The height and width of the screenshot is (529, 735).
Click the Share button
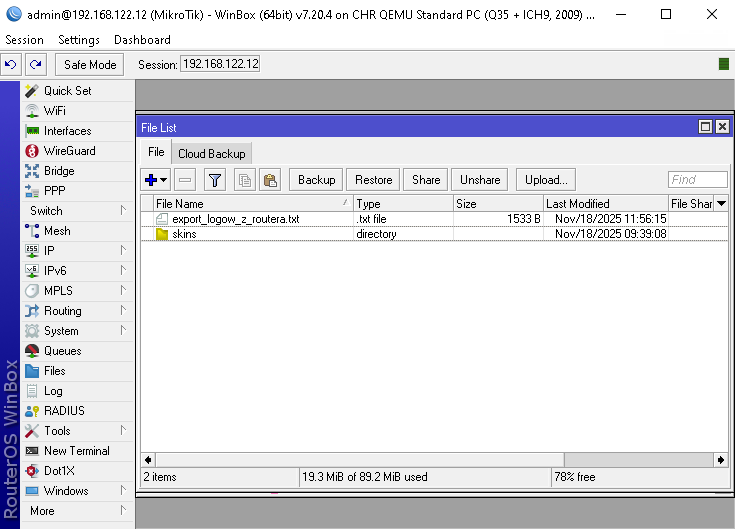[x=426, y=180]
